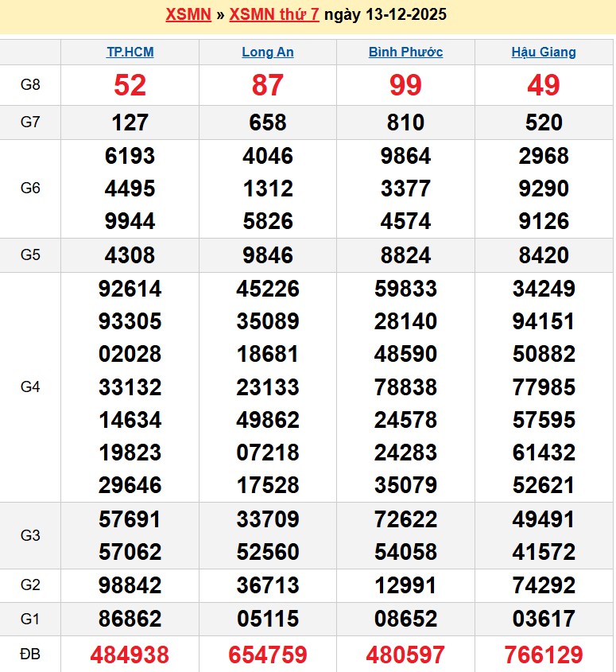The width and height of the screenshot is (616, 672).
Task: Click the G4 row label
Action: coord(30,387)
